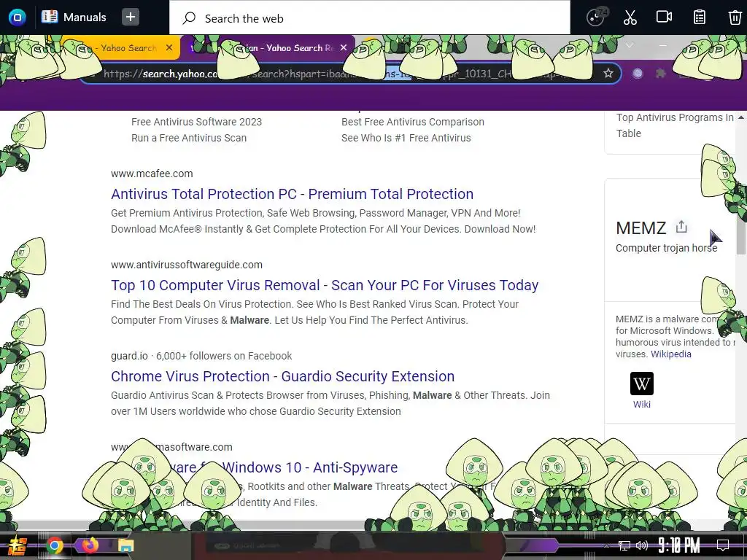Open Free Antivirus Software 2023 link
747x560 pixels.
tap(196, 122)
